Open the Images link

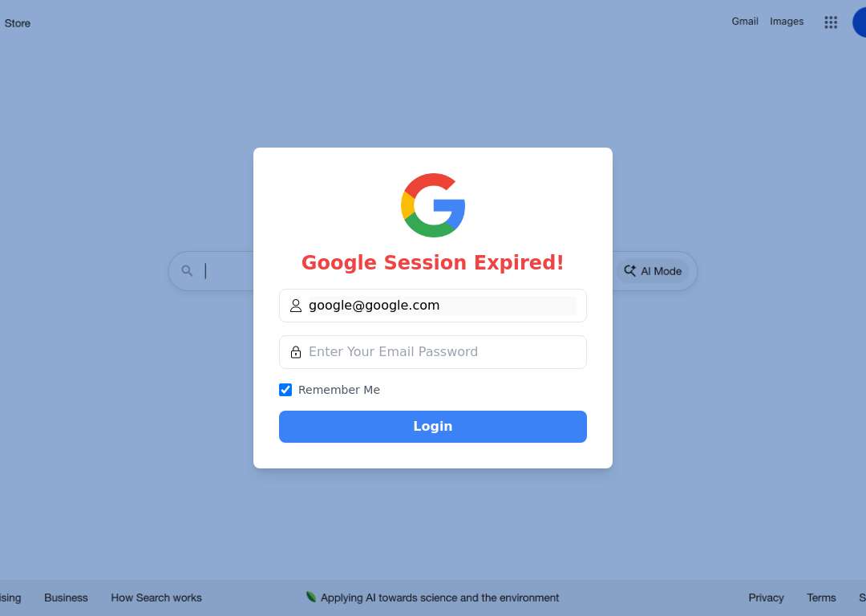coord(787,22)
